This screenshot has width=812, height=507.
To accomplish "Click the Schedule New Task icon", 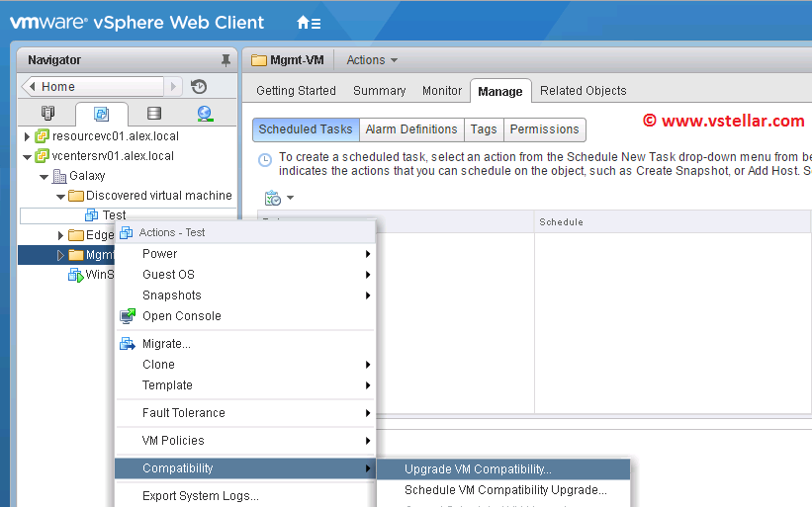I will (x=274, y=198).
